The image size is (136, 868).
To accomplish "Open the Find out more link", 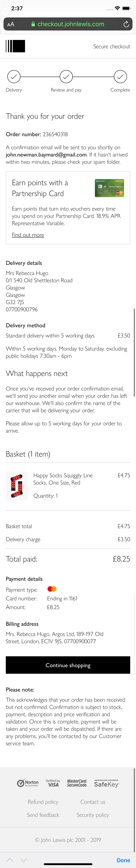I will 28,235.
